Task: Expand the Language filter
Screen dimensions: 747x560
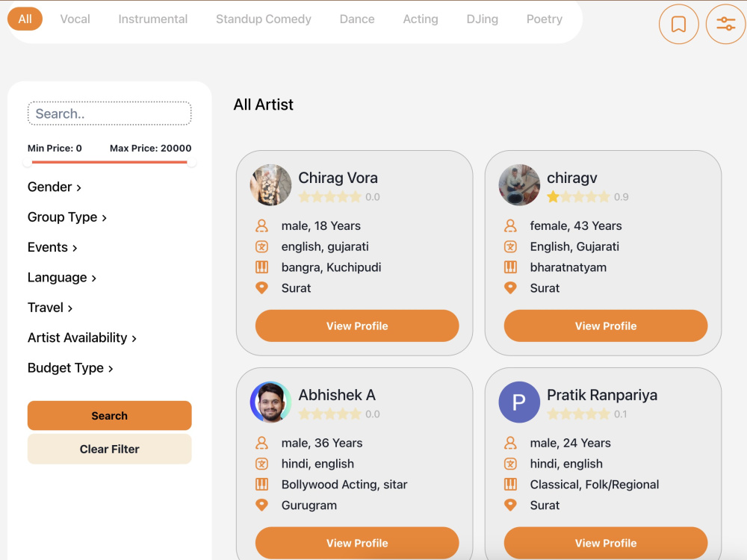Action: (x=62, y=277)
